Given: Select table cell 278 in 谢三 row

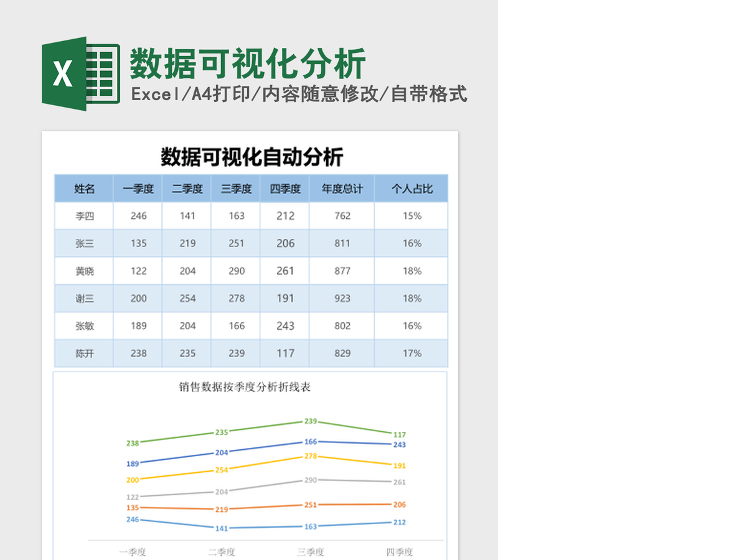Looking at the screenshot, I should tap(236, 298).
